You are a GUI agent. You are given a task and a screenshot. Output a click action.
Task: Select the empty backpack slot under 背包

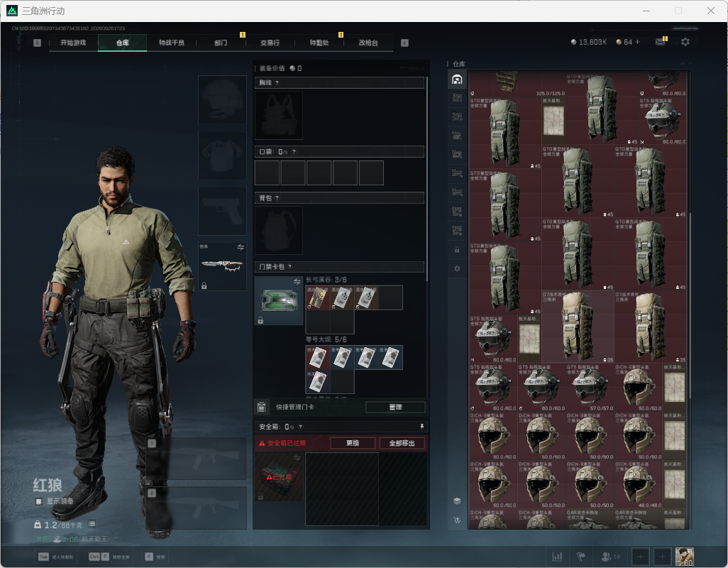point(279,230)
